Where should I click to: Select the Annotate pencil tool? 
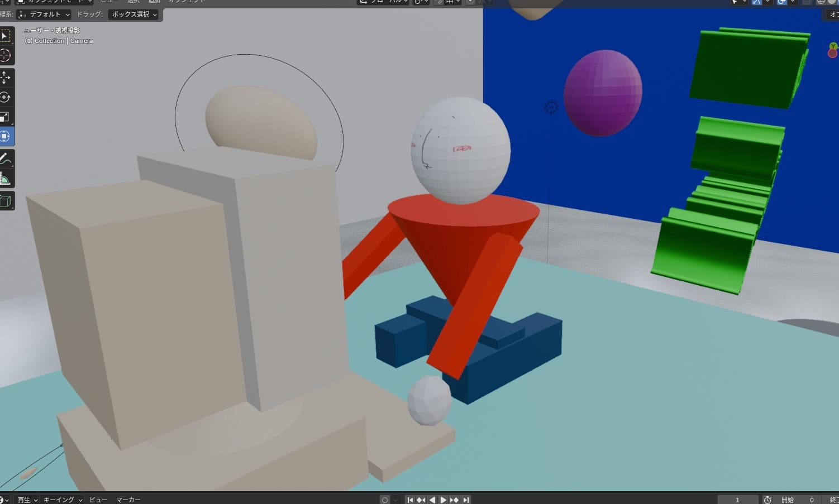click(6, 159)
